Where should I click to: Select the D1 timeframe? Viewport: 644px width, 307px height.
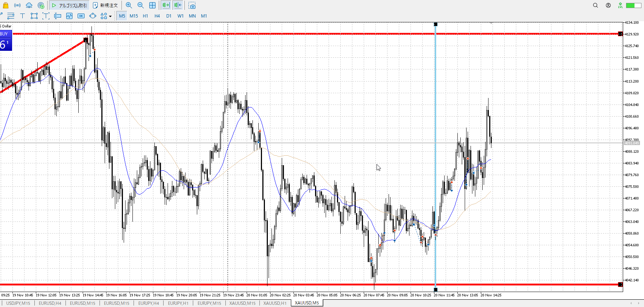tap(169, 16)
